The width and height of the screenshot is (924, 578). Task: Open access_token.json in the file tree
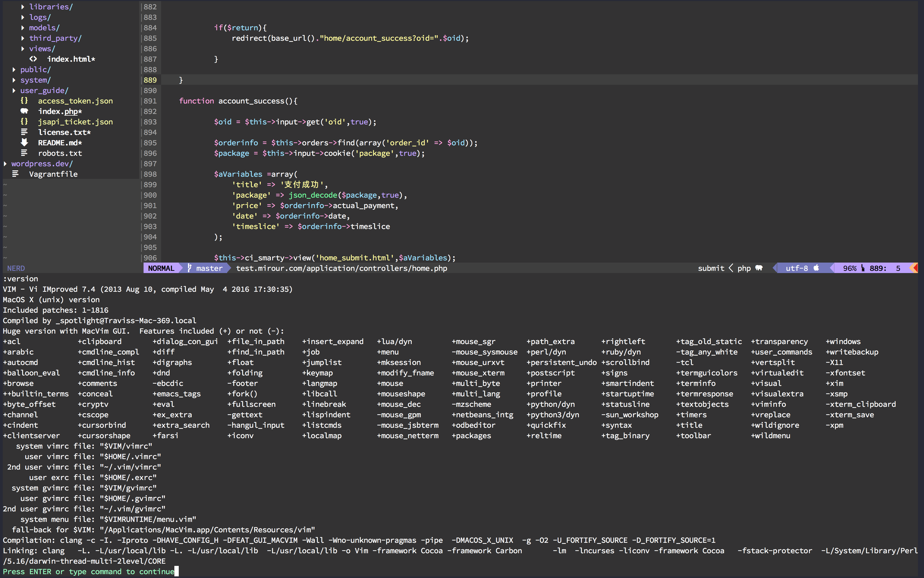[76, 101]
